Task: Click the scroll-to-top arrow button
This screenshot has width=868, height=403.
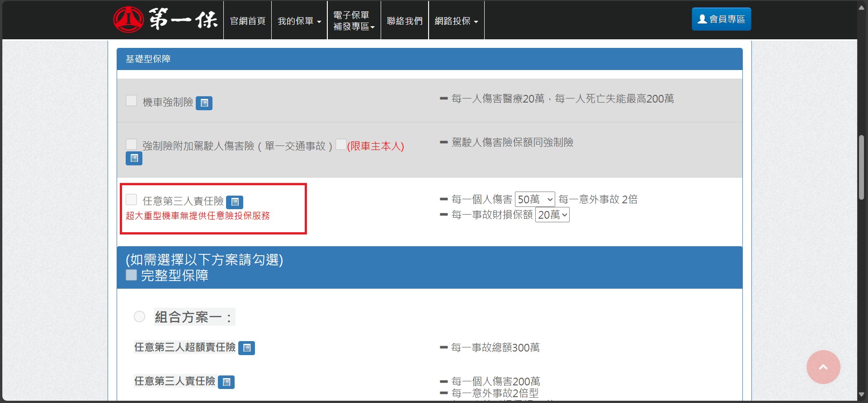Action: coord(823,367)
